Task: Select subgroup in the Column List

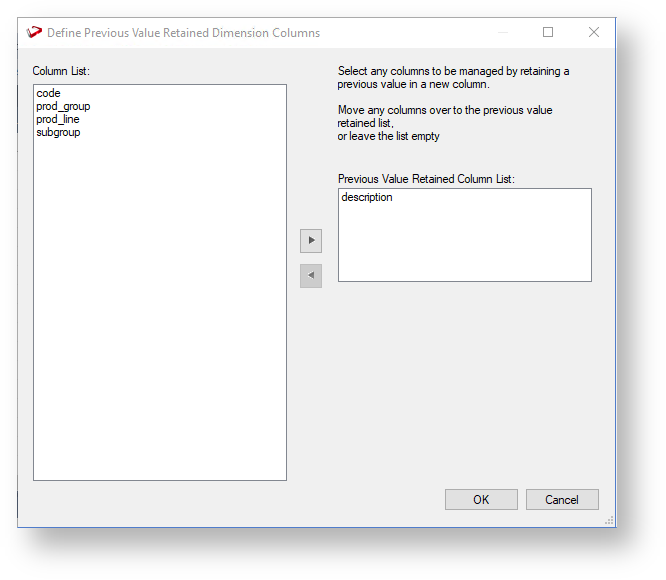Action: pos(58,132)
